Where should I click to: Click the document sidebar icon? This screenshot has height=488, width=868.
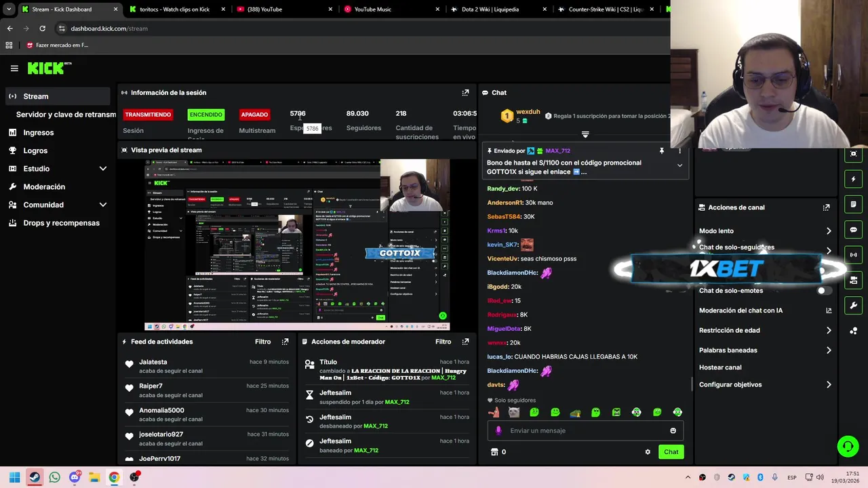click(853, 205)
